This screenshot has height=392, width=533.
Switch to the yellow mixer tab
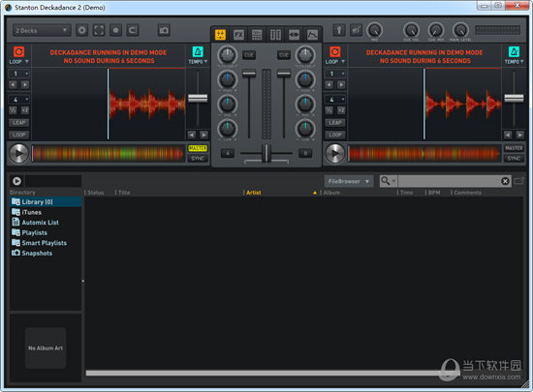tap(220, 35)
